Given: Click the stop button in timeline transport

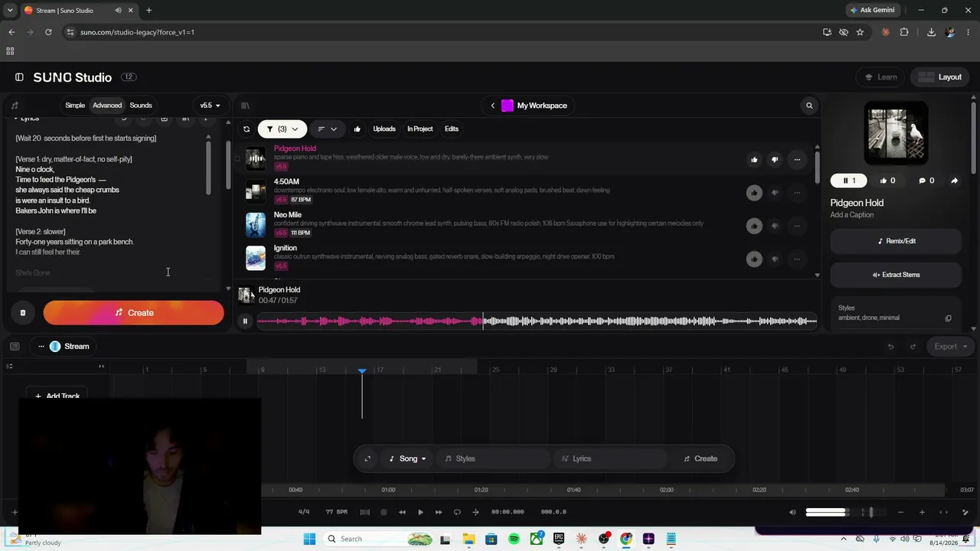Looking at the screenshot, I should [x=384, y=512].
